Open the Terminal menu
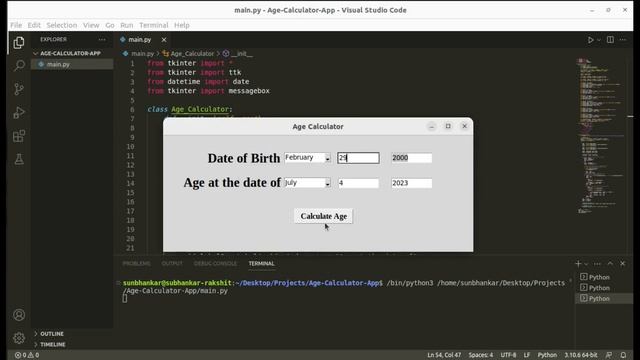The image size is (640, 360). tap(153, 25)
